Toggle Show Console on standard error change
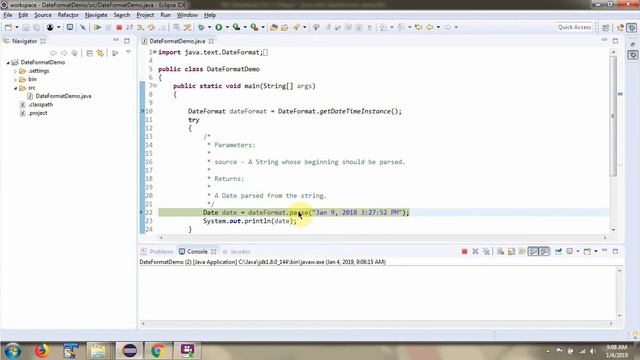640x360 pixels. click(544, 251)
